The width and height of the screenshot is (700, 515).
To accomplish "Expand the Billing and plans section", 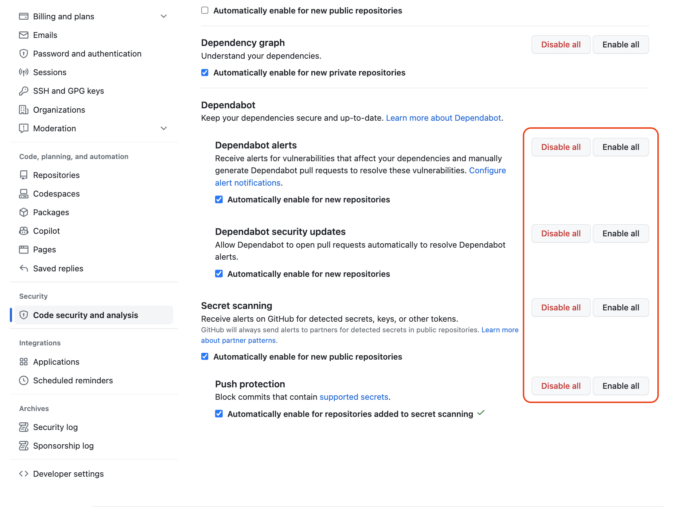I will (164, 16).
